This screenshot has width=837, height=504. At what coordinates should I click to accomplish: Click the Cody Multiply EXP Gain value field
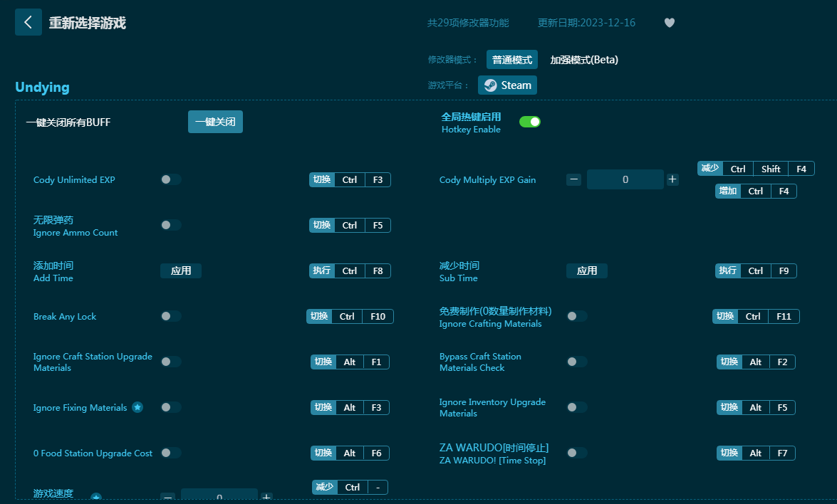click(x=625, y=179)
